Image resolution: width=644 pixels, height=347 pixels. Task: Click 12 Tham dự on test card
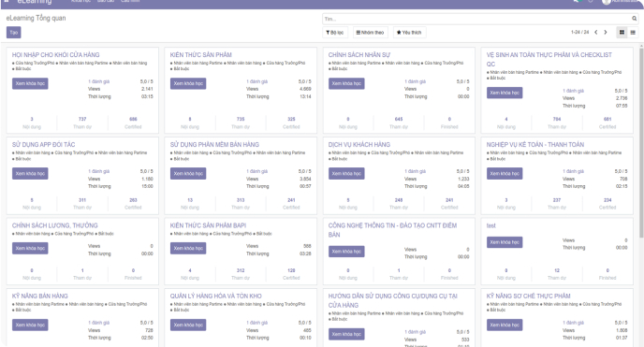(557, 274)
